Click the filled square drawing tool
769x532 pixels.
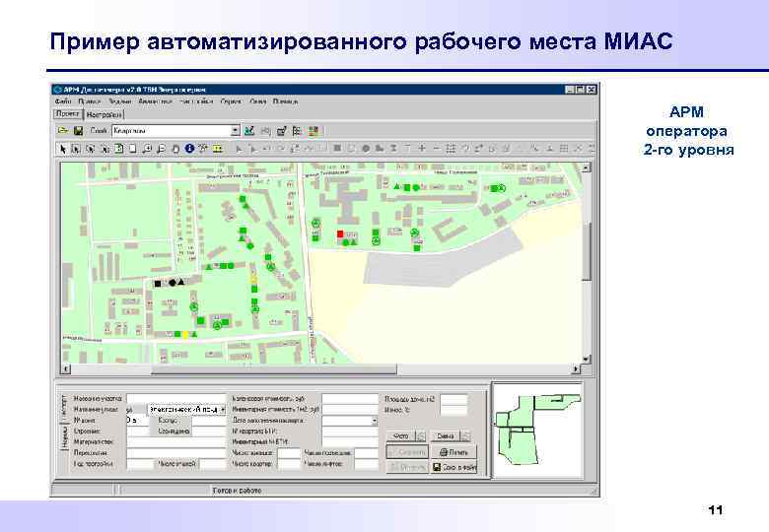click(x=337, y=148)
